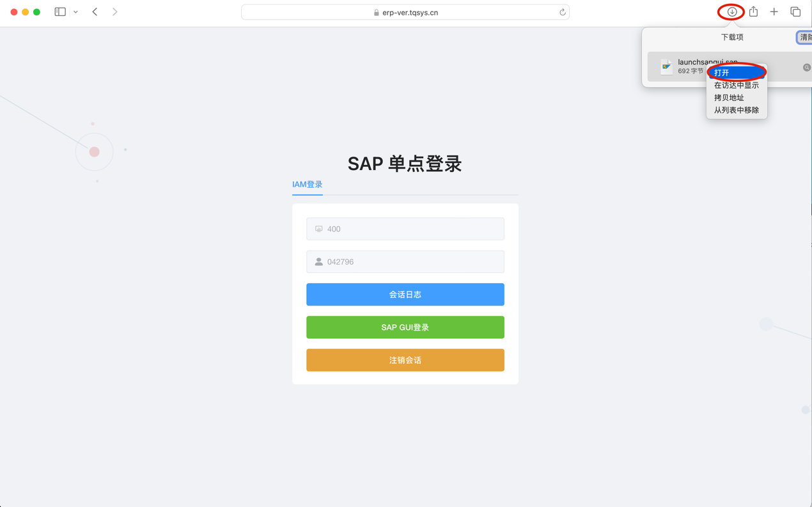Click the SAP 单点登录 heading
The image size is (812, 507).
point(405,164)
